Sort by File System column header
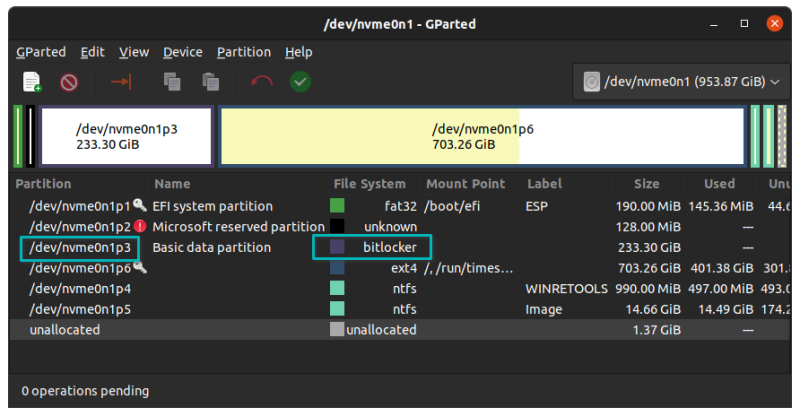This screenshot has width=800, height=416. 369,184
